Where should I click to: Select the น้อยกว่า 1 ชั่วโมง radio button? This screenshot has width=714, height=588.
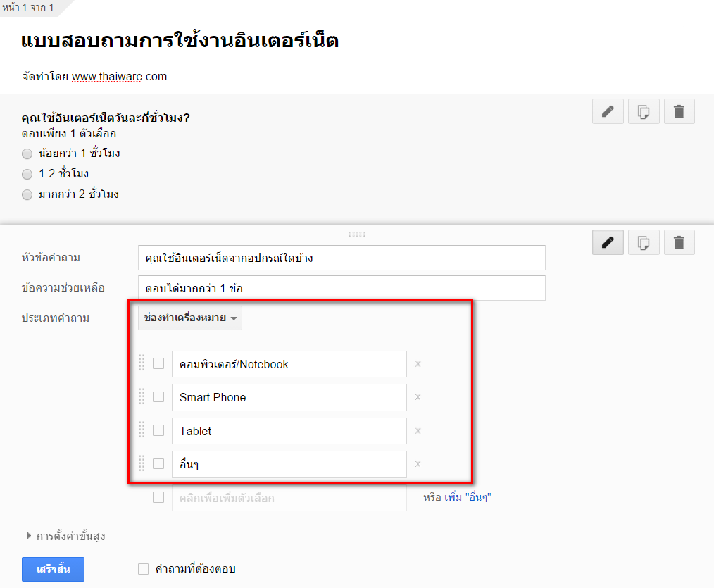(27, 154)
